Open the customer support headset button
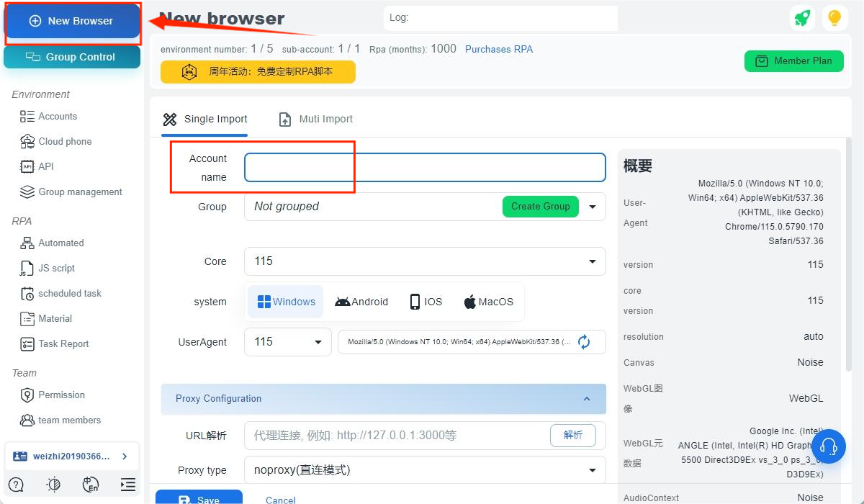 tap(829, 446)
